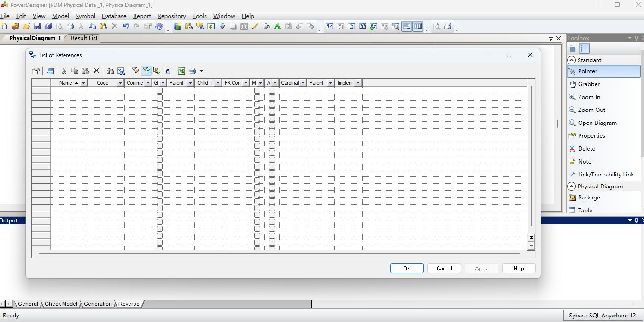This screenshot has width=644, height=322.
Task: Expand the print options dropdown arrow
Action: [x=201, y=71]
